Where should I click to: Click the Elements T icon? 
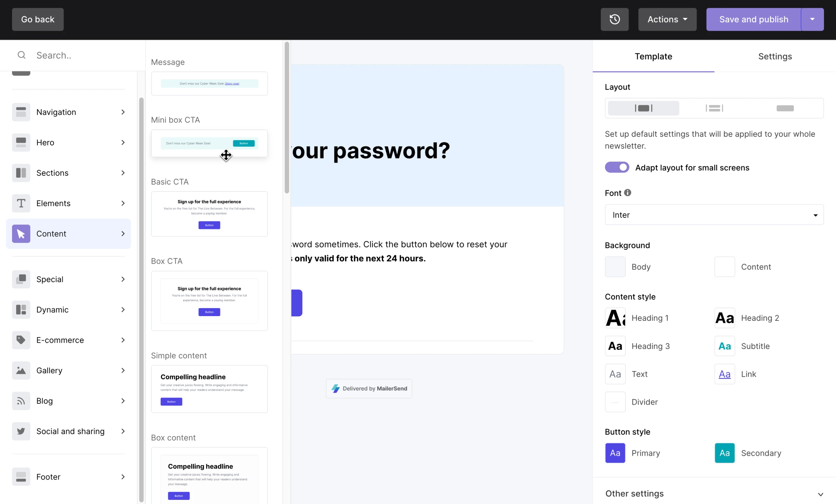(x=21, y=203)
